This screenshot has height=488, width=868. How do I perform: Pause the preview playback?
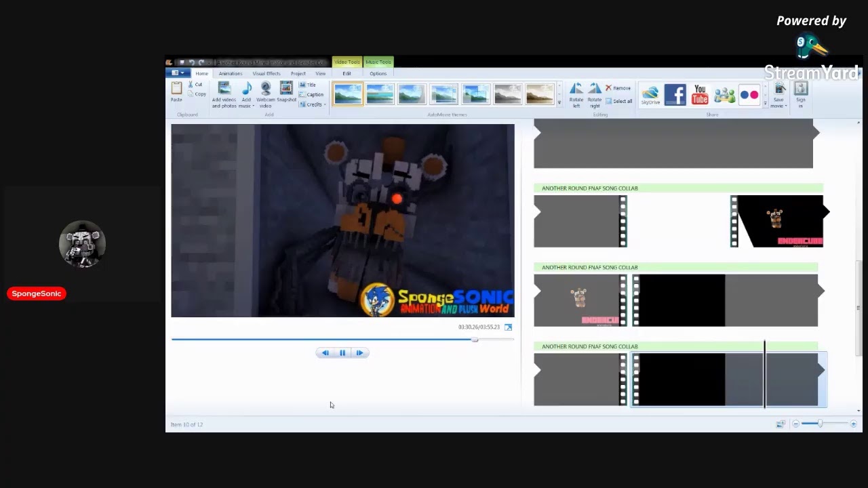point(342,352)
